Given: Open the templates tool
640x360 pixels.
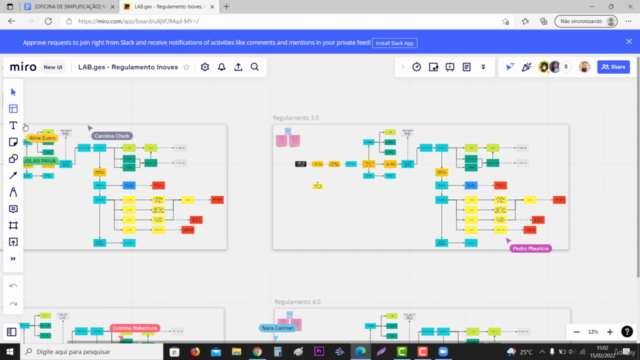Looking at the screenshot, I should click(x=13, y=109).
